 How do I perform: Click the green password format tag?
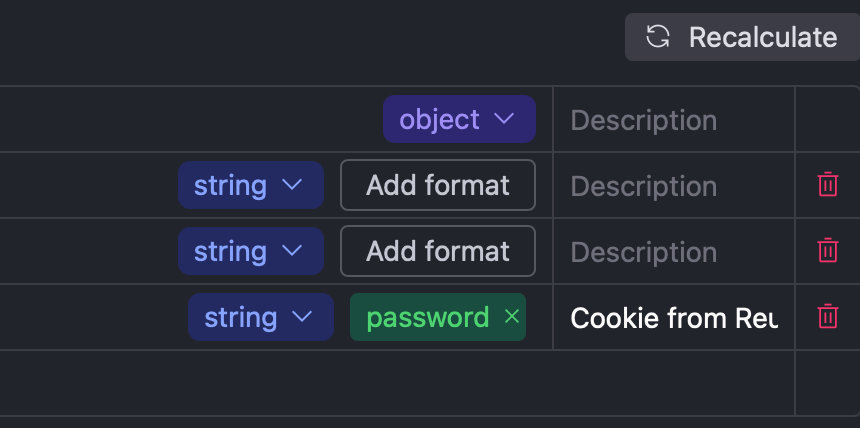point(427,318)
